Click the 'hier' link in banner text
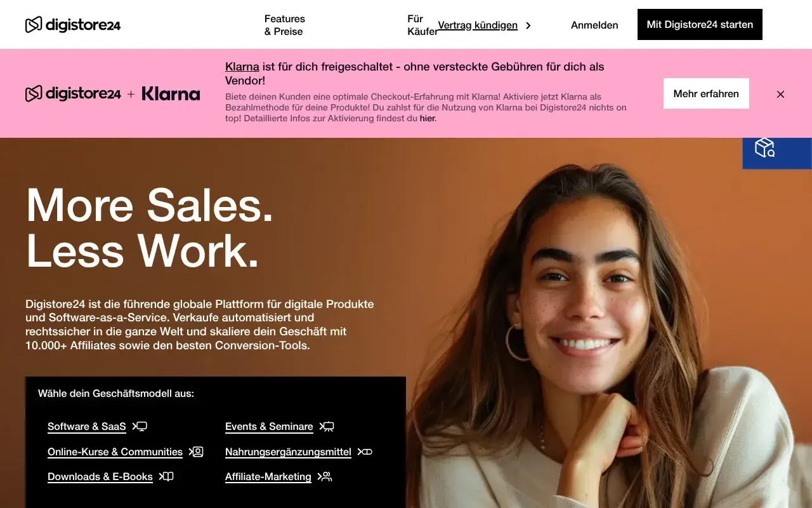 tap(428, 118)
